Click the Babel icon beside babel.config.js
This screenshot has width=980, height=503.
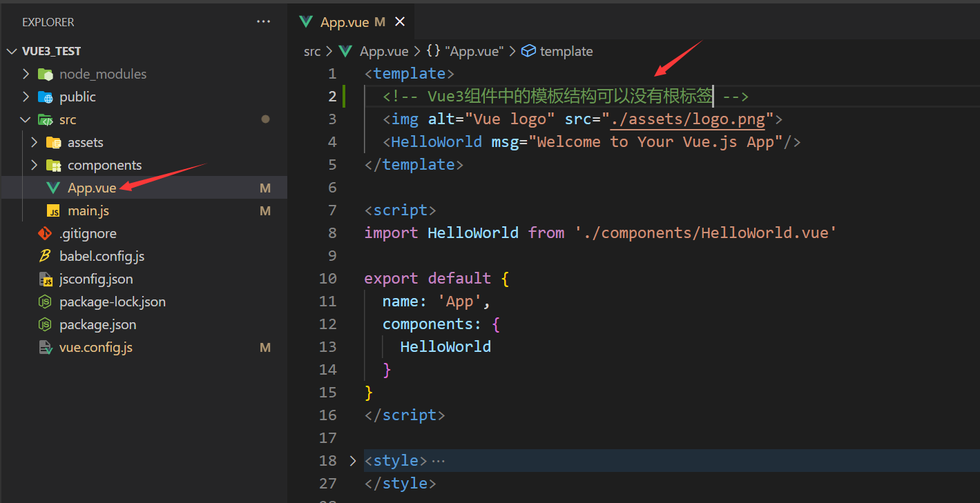45,256
